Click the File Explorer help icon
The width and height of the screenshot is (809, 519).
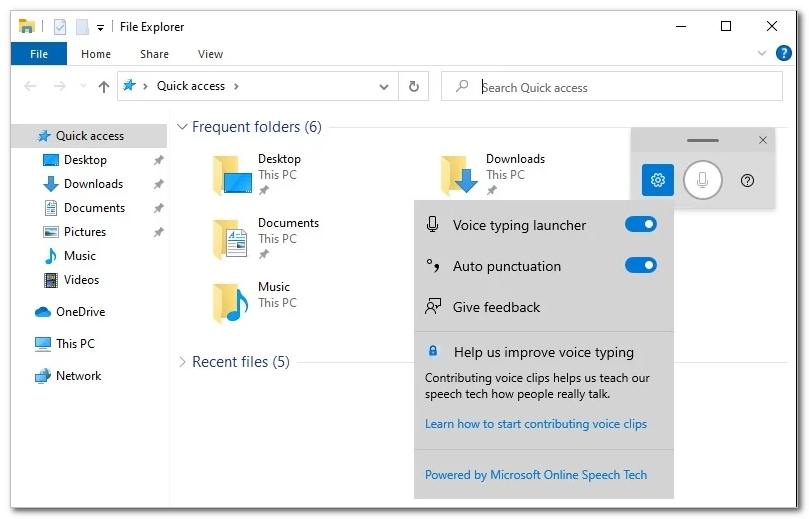784,54
